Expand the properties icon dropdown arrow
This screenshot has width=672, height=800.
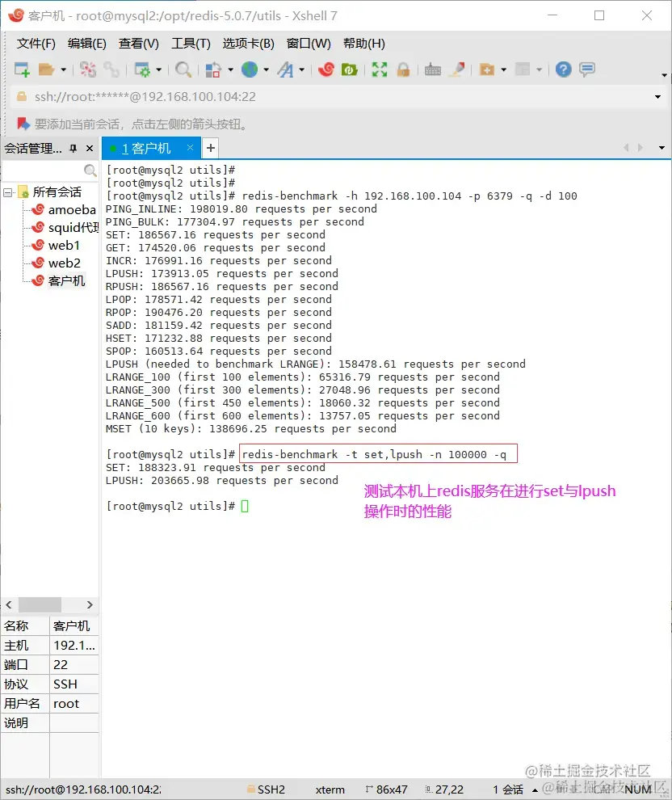(x=158, y=69)
